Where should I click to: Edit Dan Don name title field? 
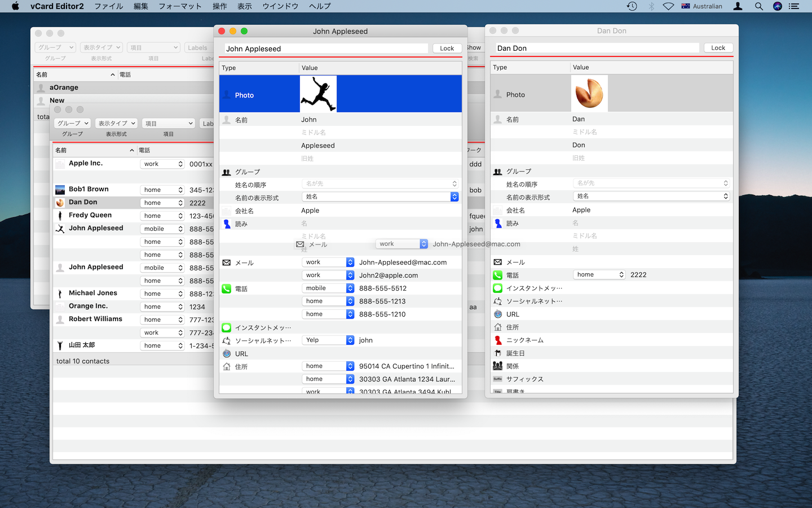[x=597, y=48]
